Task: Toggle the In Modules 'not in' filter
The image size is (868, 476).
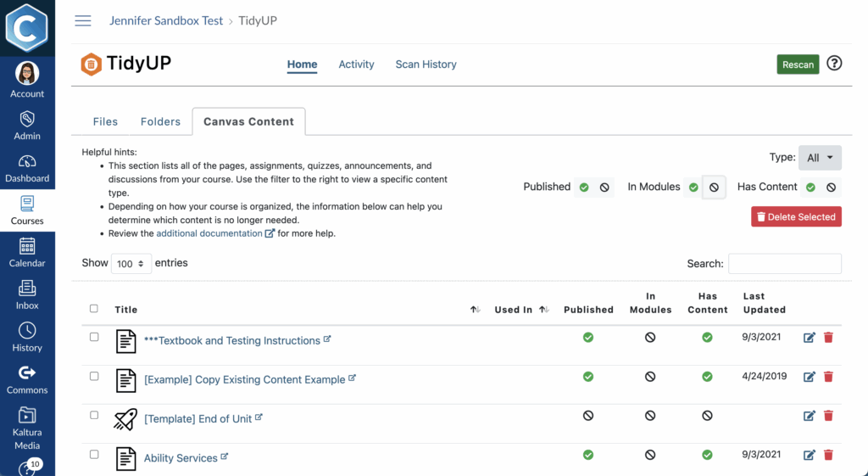Action: pyautogui.click(x=714, y=188)
